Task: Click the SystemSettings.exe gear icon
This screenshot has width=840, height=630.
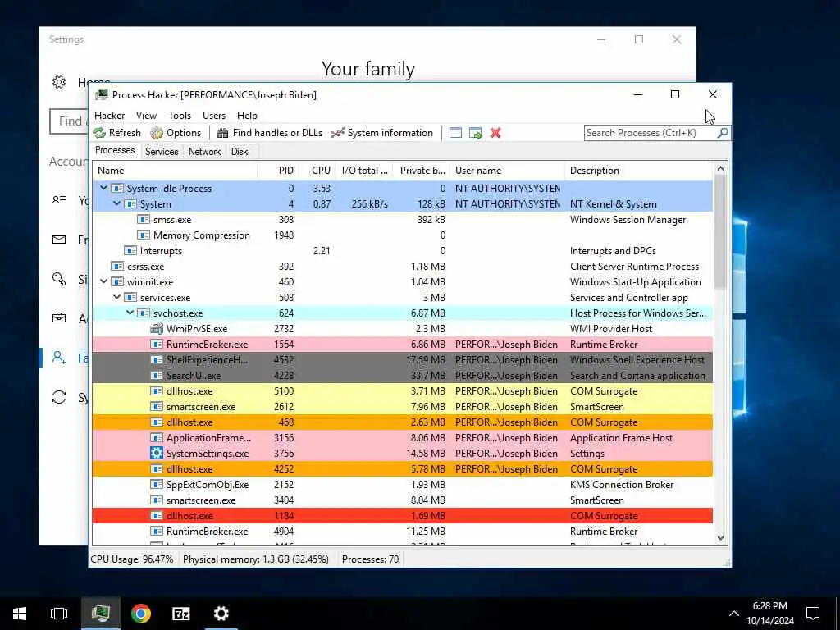Action: pos(157,453)
